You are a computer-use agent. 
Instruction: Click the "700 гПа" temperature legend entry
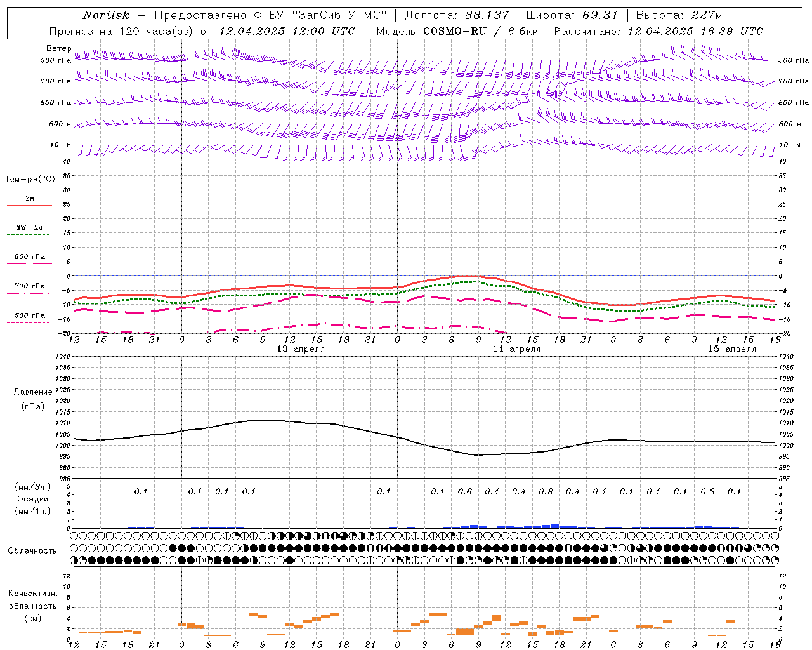[x=29, y=286]
